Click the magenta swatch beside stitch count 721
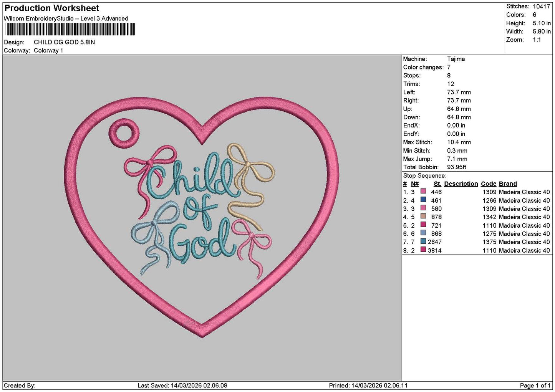The image size is (555, 392). (x=423, y=225)
